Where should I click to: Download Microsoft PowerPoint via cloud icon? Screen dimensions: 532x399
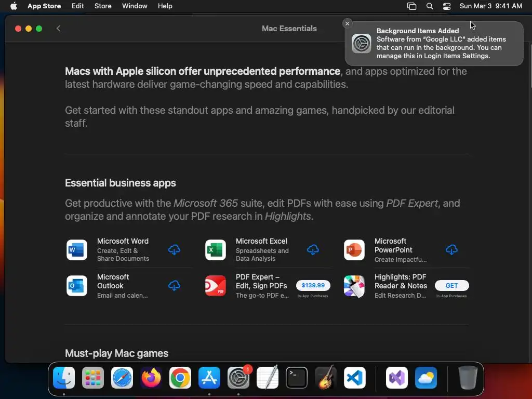(451, 250)
